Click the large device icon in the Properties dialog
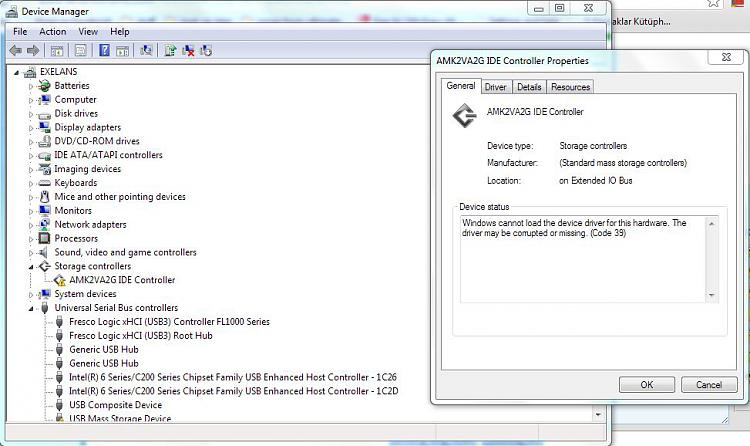The image size is (750, 446). [x=464, y=116]
